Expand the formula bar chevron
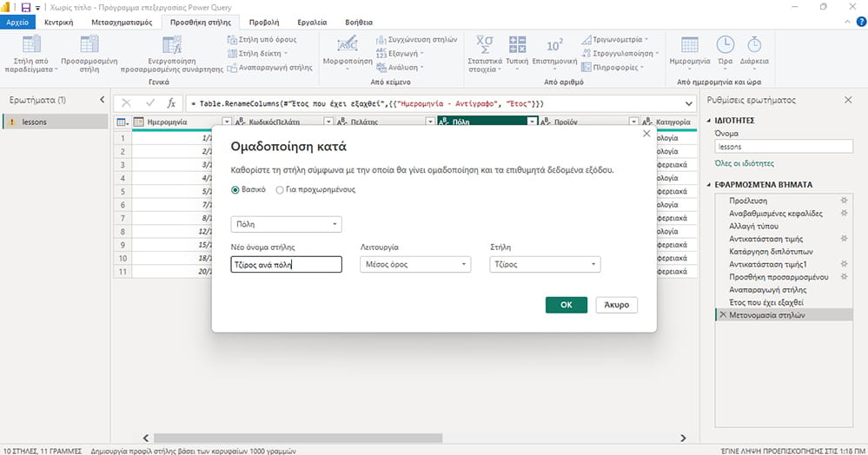The width and height of the screenshot is (868, 455). (x=689, y=103)
